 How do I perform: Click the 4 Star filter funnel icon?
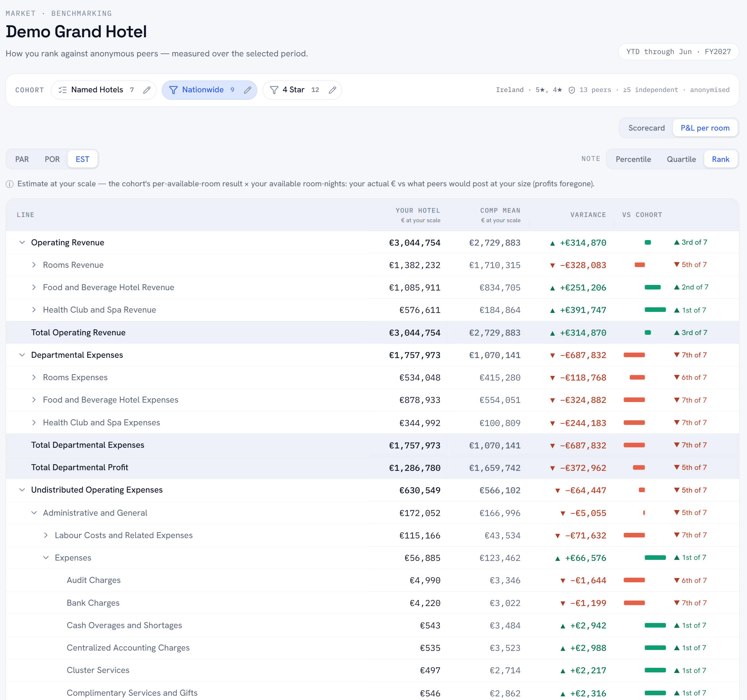(274, 90)
